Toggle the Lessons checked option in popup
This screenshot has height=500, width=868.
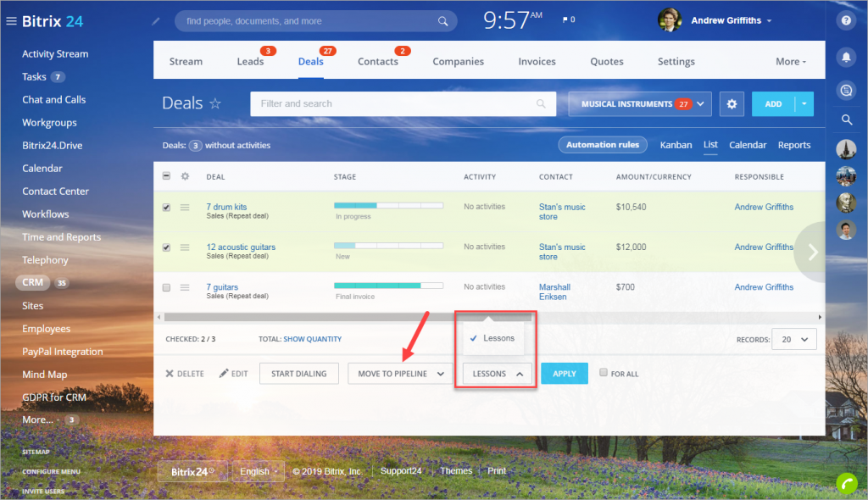(492, 338)
